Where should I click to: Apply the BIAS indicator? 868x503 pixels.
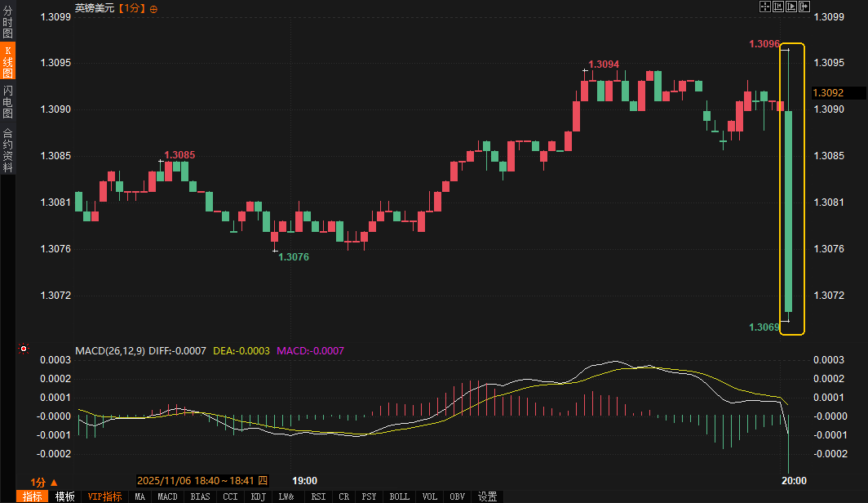click(x=201, y=496)
